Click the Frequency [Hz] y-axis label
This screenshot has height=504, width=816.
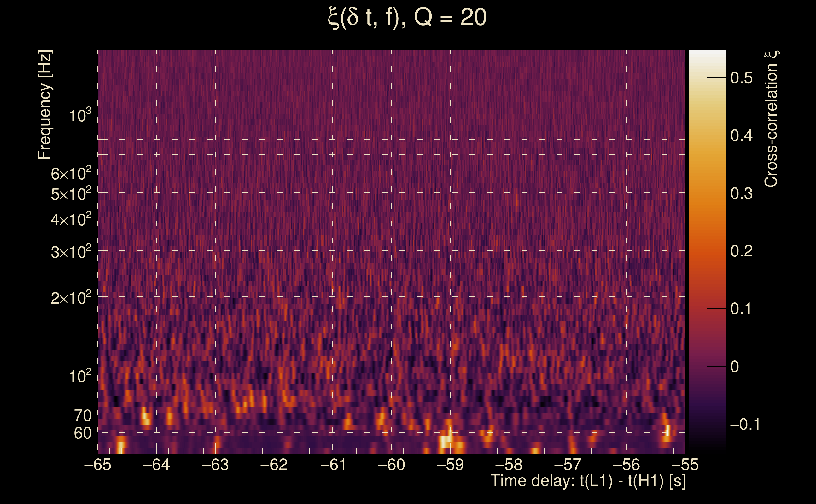tap(45, 105)
